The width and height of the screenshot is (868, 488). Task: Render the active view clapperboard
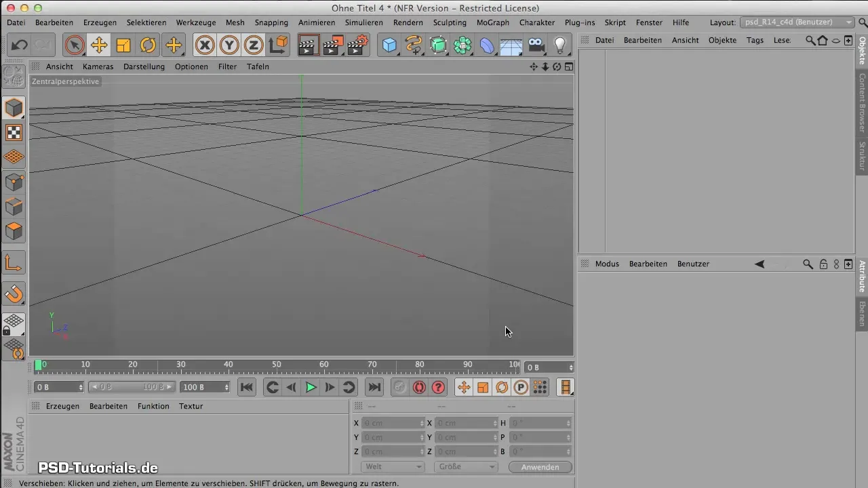coord(309,45)
